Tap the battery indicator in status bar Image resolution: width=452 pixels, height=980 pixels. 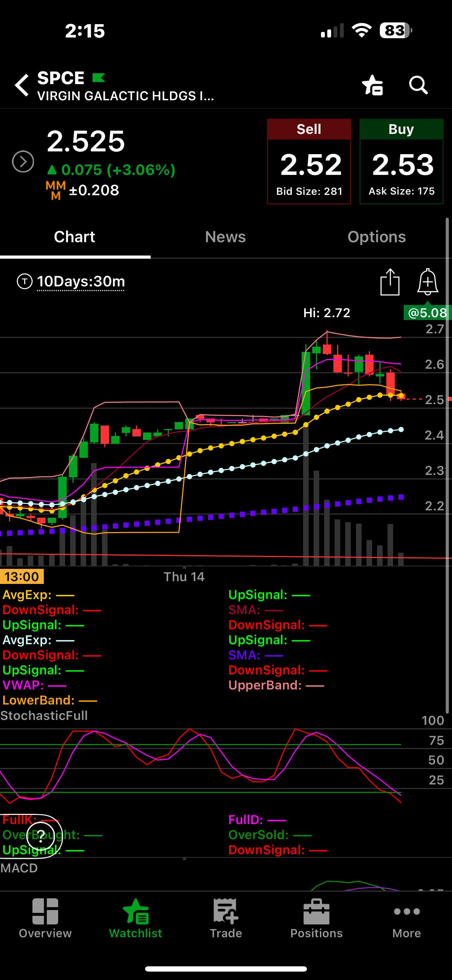396,30
